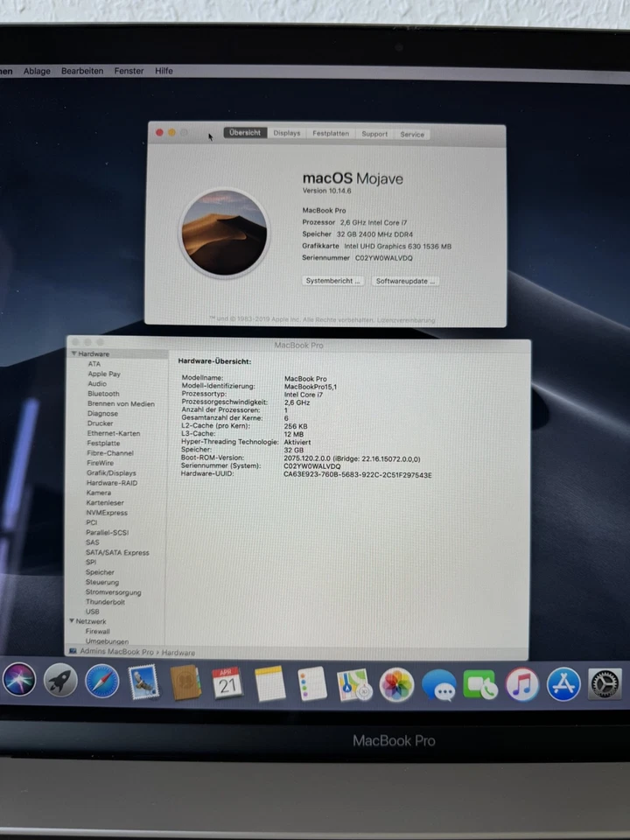Select Kartenleser in the sidebar
This screenshot has width=630, height=840.
click(105, 502)
